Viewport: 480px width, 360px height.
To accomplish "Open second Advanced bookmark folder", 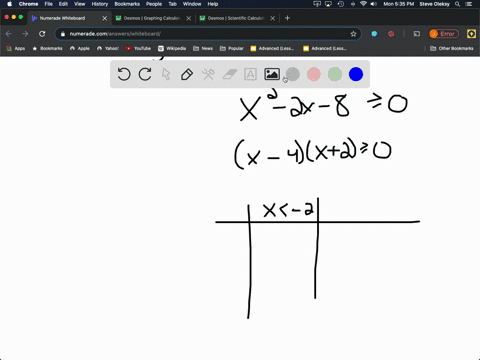I will point(325,48).
